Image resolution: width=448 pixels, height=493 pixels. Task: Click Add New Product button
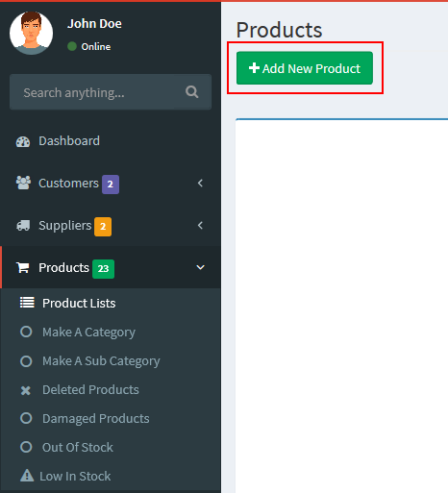305,68
